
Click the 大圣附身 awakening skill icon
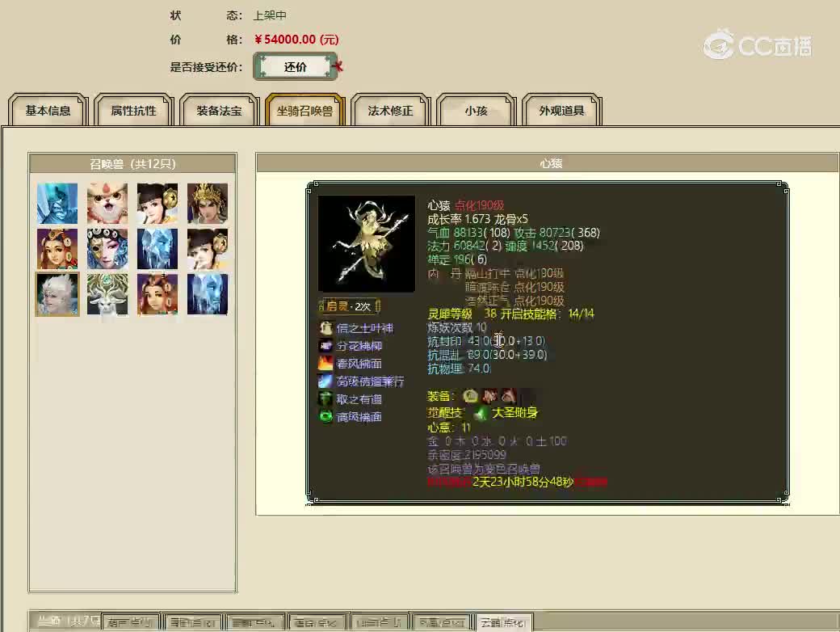(x=480, y=413)
